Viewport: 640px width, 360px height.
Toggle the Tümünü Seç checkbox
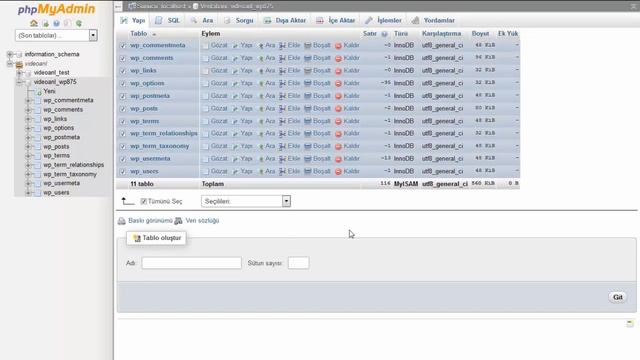143,201
